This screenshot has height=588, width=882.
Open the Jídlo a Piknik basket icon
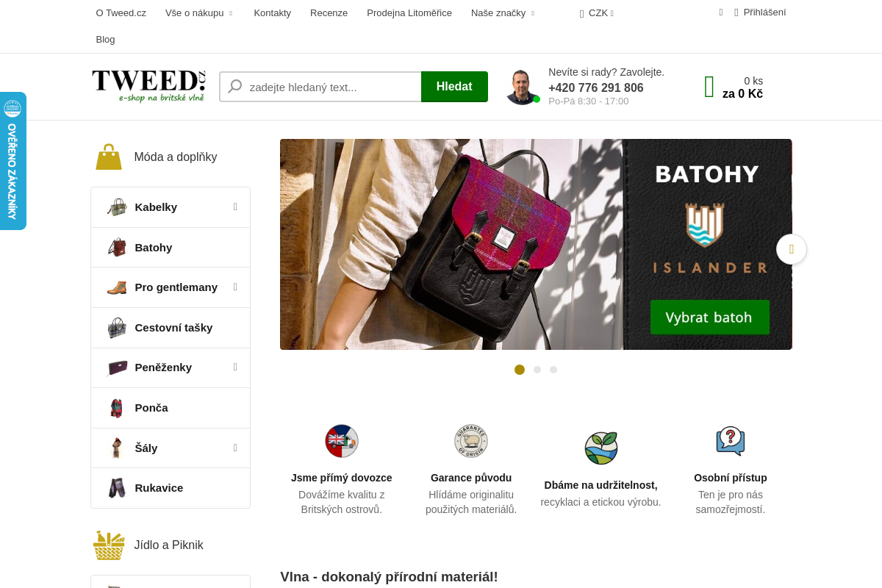(x=109, y=545)
